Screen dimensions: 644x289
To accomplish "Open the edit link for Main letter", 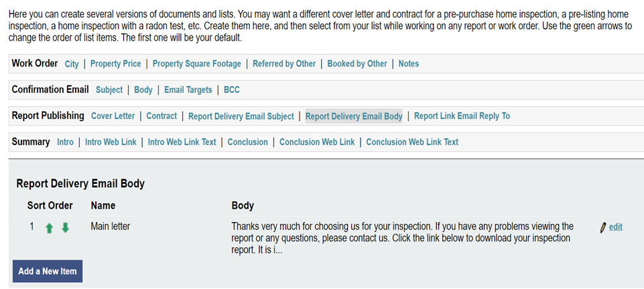I will tap(615, 227).
